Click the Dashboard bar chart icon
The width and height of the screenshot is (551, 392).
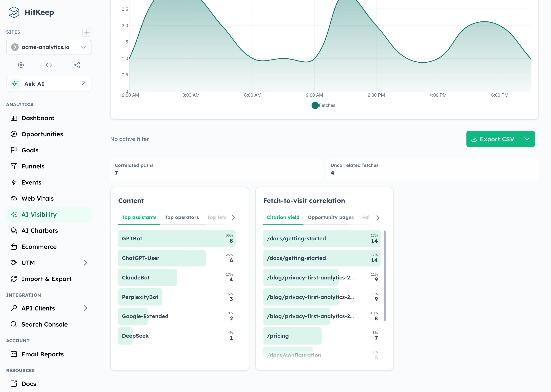tap(14, 118)
